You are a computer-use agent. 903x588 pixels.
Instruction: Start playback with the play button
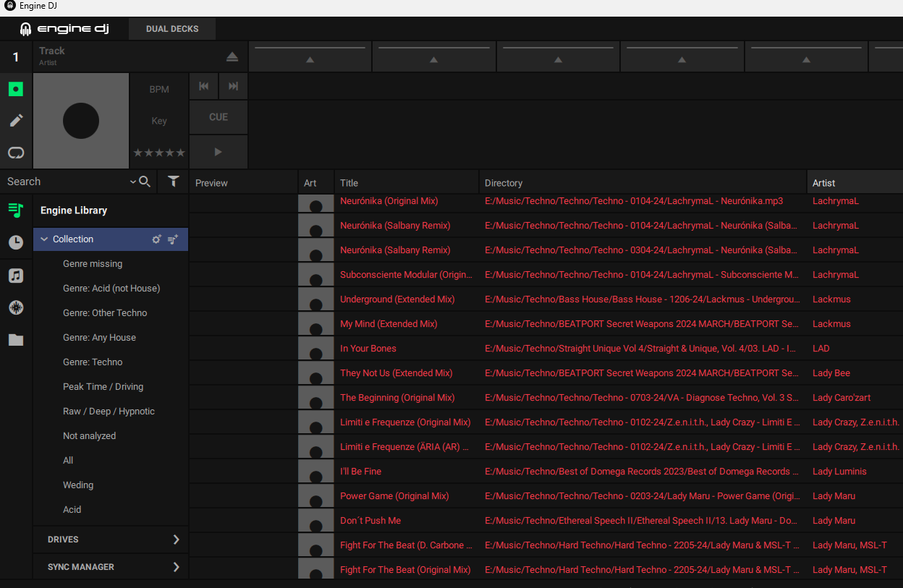[x=219, y=152]
